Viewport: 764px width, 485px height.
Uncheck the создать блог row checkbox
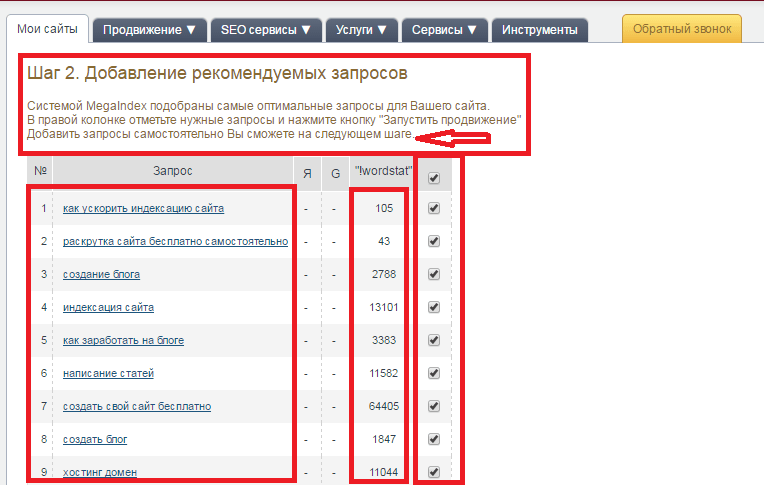434,439
